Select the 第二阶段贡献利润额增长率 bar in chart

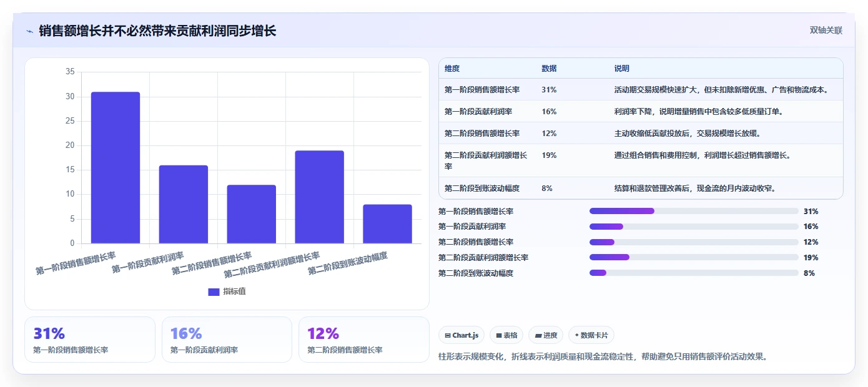320,197
